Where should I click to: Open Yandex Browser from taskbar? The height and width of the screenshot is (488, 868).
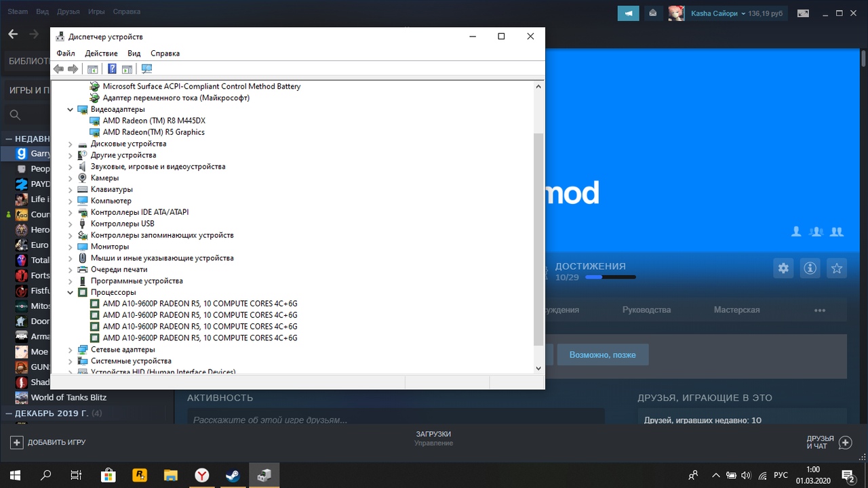coord(201,476)
